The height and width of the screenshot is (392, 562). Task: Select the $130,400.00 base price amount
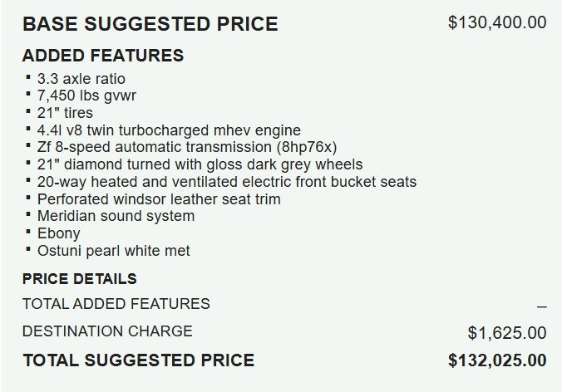(497, 22)
